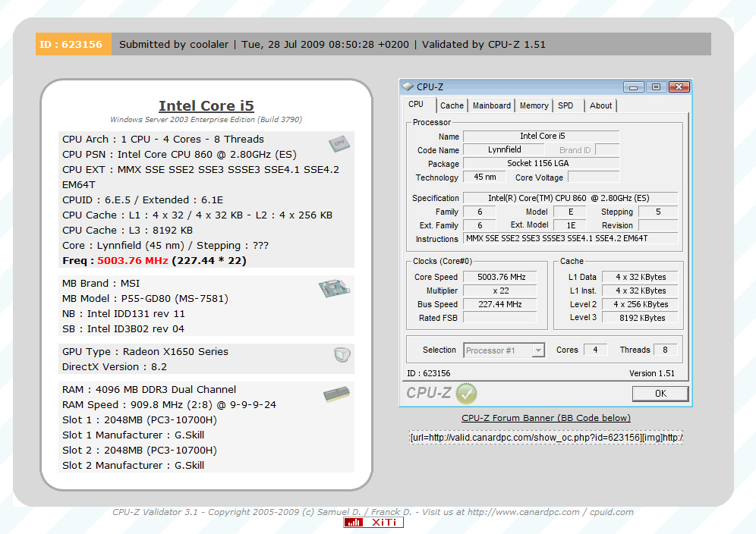
Task: Click the Code Name Lynnfield field
Action: [504, 150]
